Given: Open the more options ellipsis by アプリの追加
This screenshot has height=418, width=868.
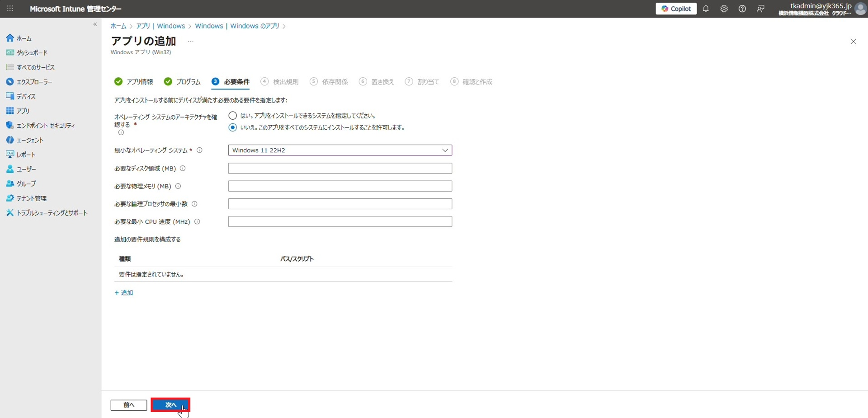Looking at the screenshot, I should [191, 41].
